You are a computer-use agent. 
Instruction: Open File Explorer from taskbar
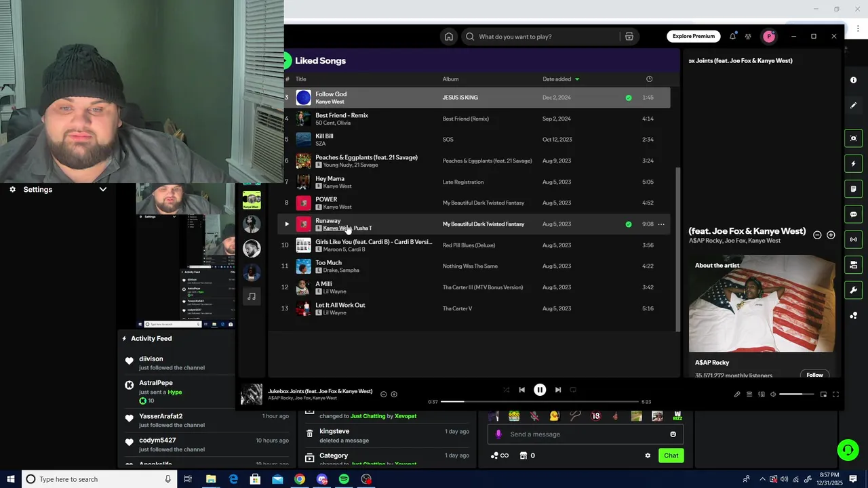[x=211, y=479]
